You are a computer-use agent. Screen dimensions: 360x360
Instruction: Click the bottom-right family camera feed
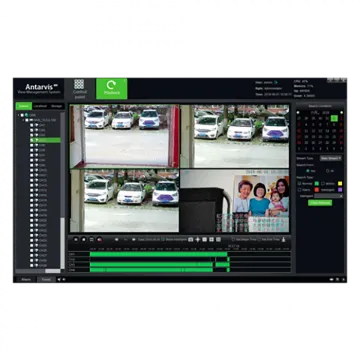click(x=235, y=201)
